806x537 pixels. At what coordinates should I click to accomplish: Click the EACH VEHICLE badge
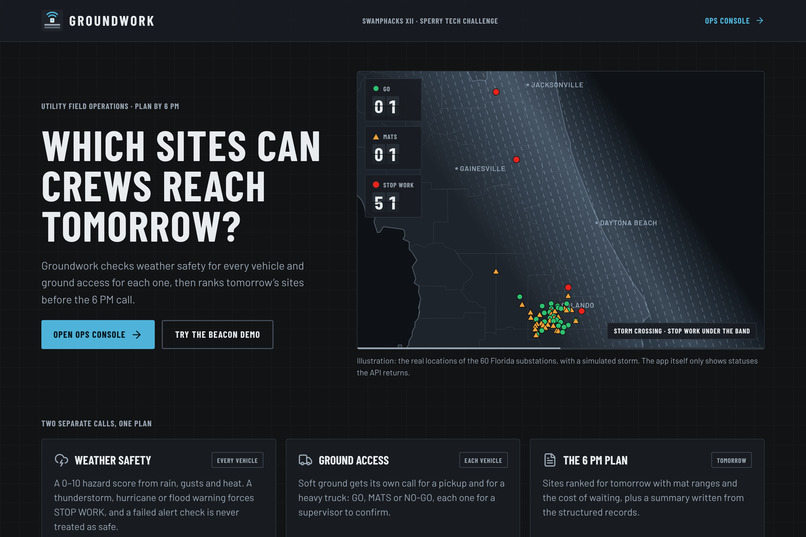tap(483, 460)
